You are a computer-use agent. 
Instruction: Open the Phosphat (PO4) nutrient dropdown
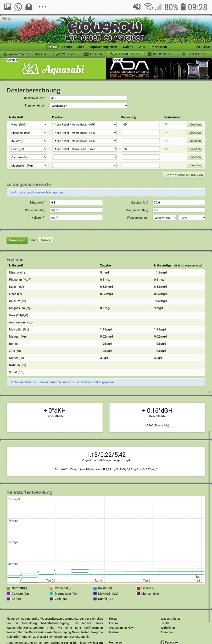[28, 133]
